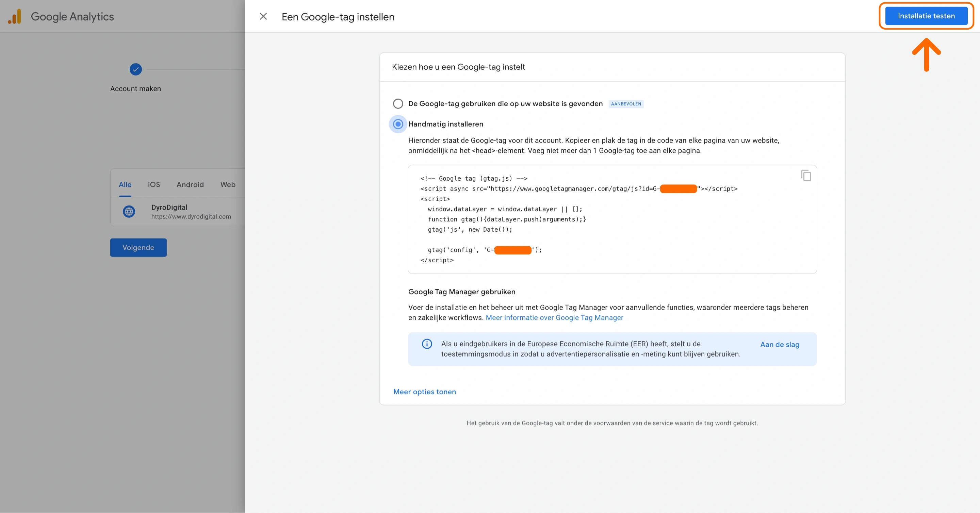Image resolution: width=980 pixels, height=513 pixels.
Task: Click the script async src code line
Action: coord(578,188)
